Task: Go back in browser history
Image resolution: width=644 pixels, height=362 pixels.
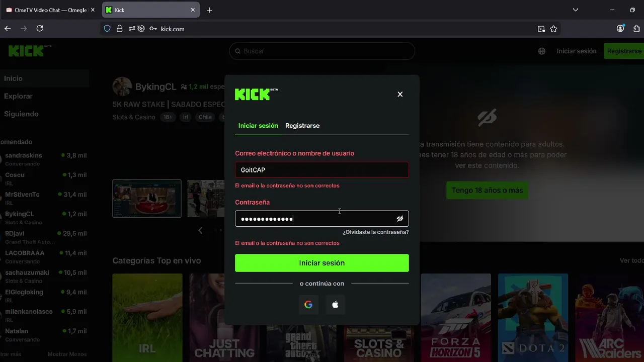Action: tap(8, 29)
